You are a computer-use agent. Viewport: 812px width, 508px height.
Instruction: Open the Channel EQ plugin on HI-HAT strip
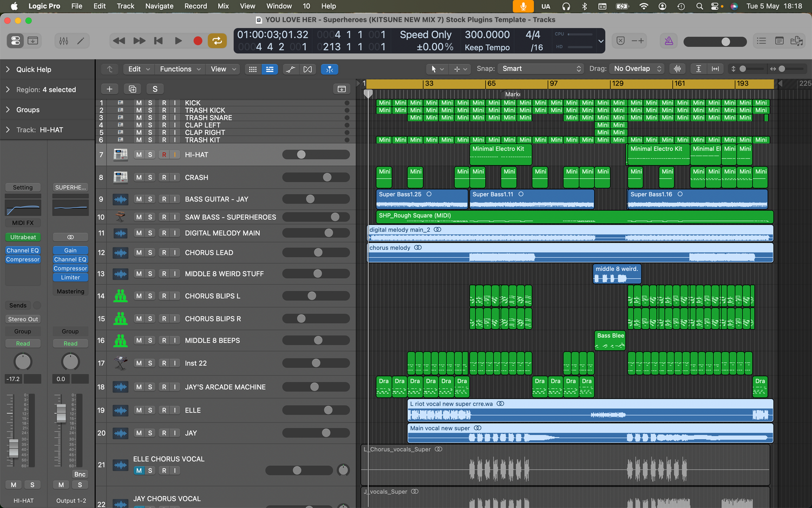pos(23,250)
